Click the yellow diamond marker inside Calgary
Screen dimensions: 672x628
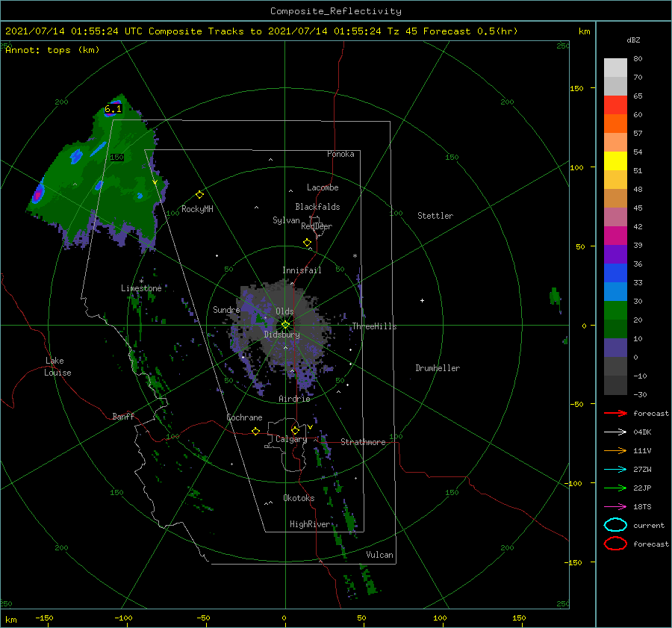tap(295, 430)
